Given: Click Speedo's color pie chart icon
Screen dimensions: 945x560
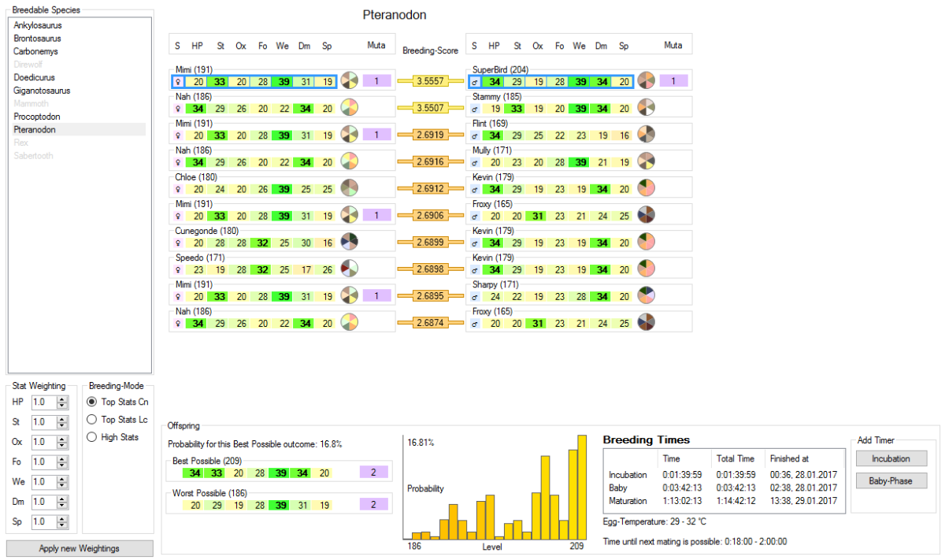Looking at the screenshot, I should point(350,268).
